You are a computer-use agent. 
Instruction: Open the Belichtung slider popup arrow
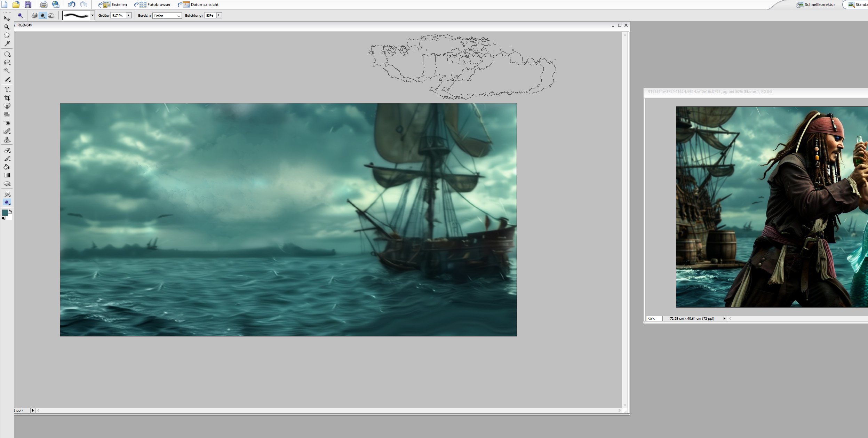pos(219,15)
